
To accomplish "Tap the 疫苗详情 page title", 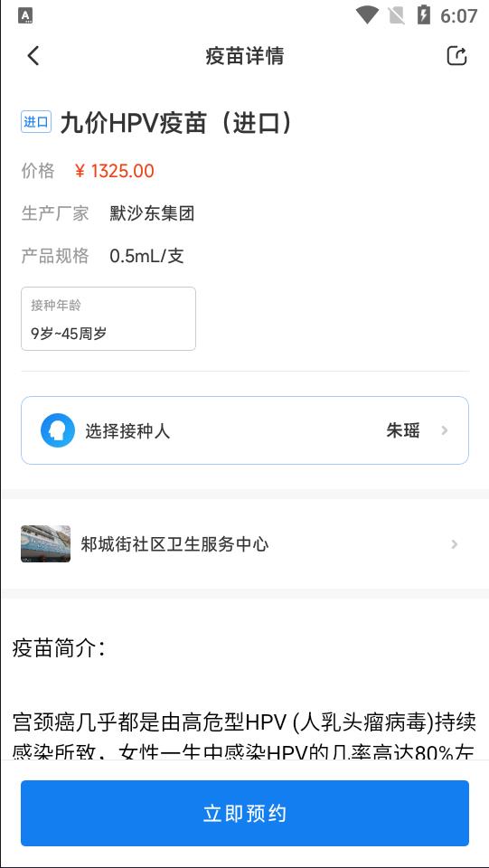I will click(244, 56).
